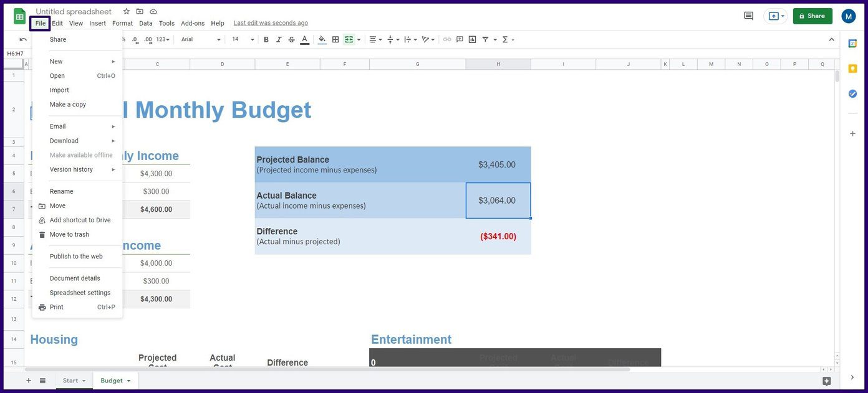Viewport: 868px width, 393px height.
Task: Choose Print from the File menu
Action: point(77,307)
